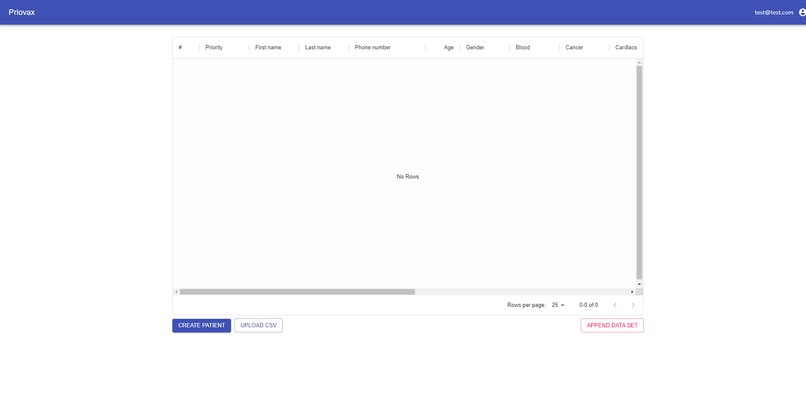Click horizontal scrollbar left arrow
The image size is (806, 397).
pos(176,292)
